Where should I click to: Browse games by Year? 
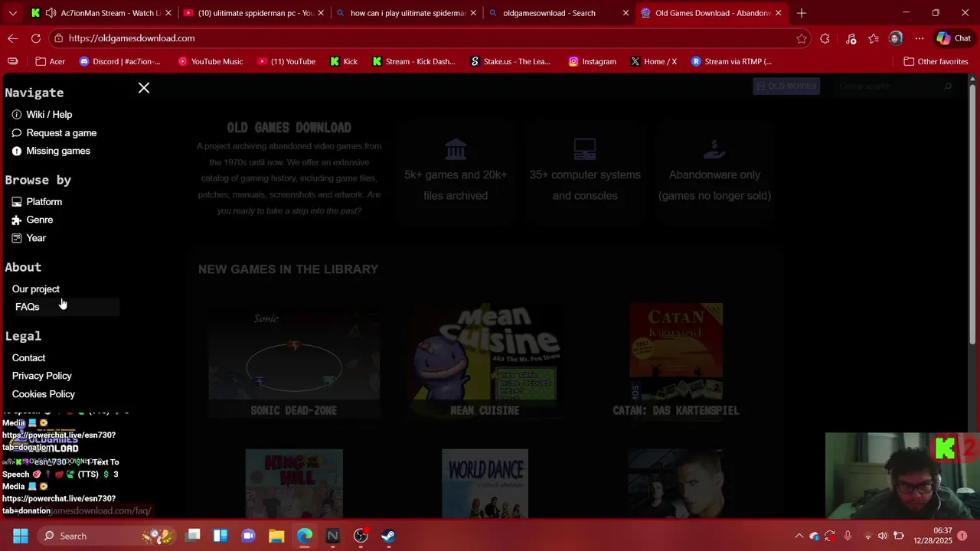tap(36, 238)
